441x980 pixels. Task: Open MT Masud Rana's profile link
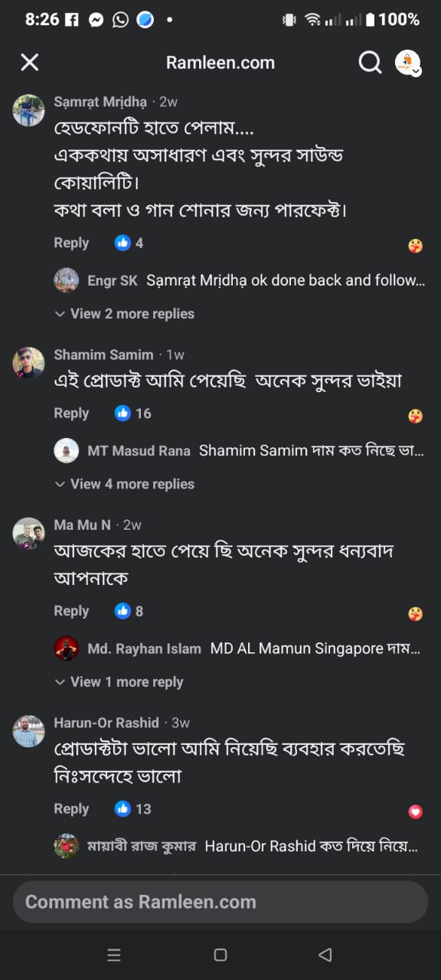(139, 451)
